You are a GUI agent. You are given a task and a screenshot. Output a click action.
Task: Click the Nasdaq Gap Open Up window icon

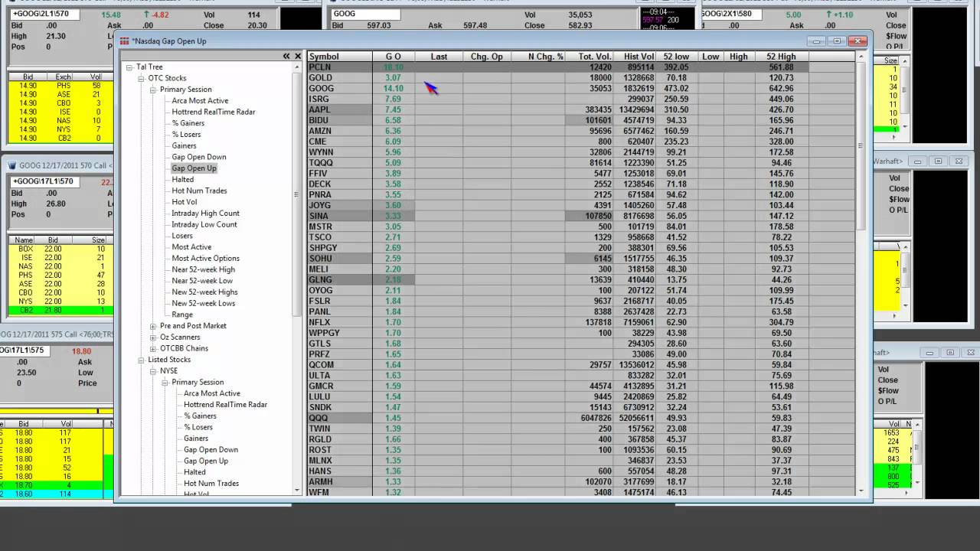[125, 41]
